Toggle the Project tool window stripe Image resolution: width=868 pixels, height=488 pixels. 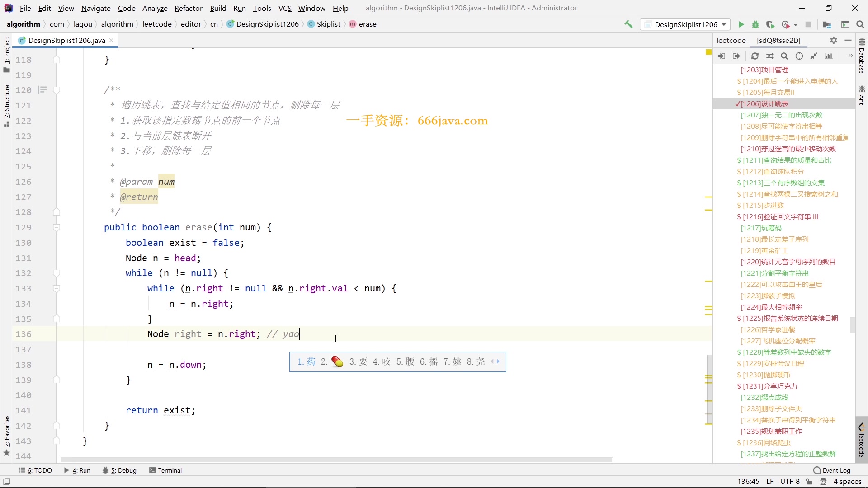click(6, 53)
